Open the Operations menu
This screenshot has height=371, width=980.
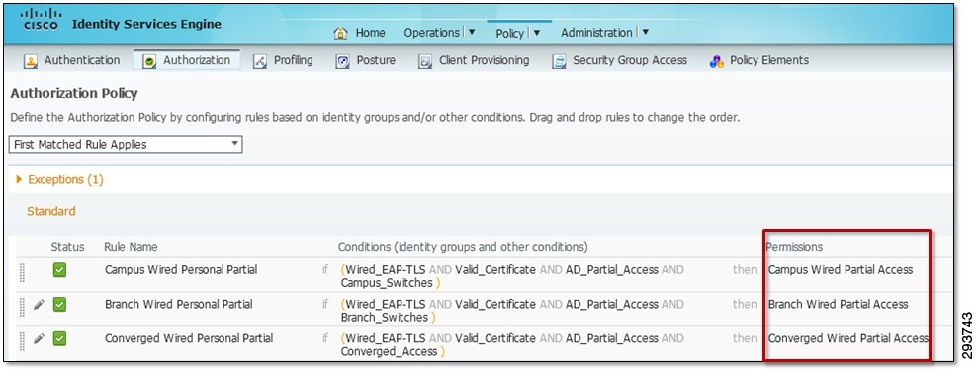[432, 33]
